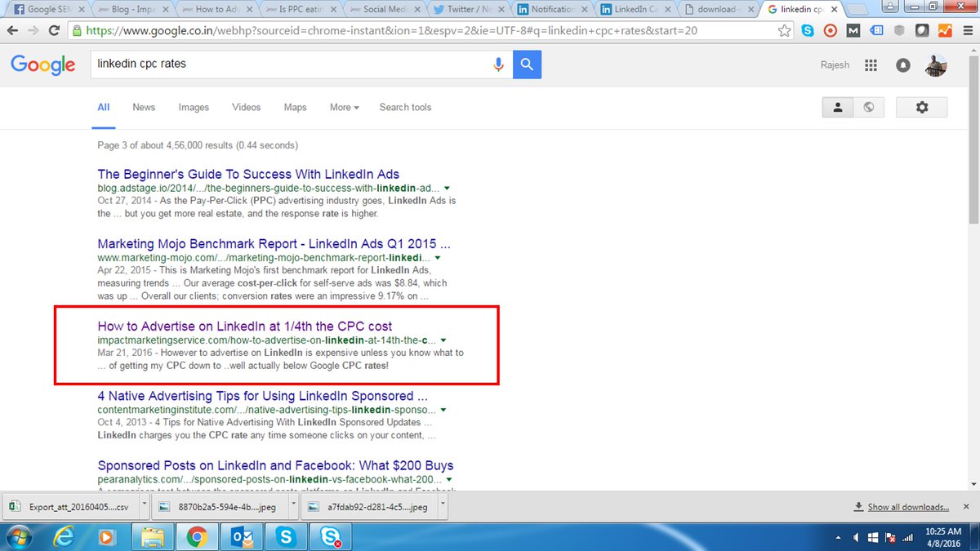Go forward with the browser forward arrow
Viewport: 980px width, 551px height.
33,30
